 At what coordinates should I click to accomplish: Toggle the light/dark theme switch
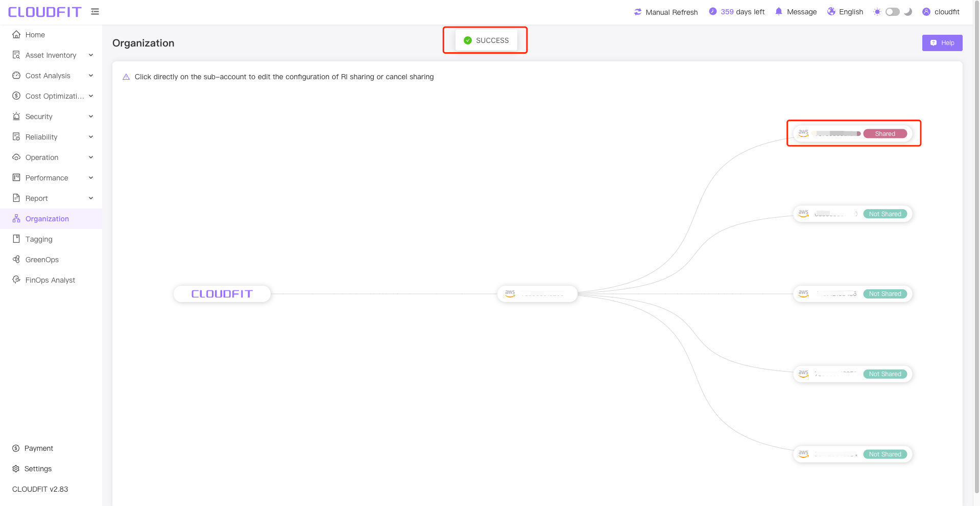tap(893, 12)
